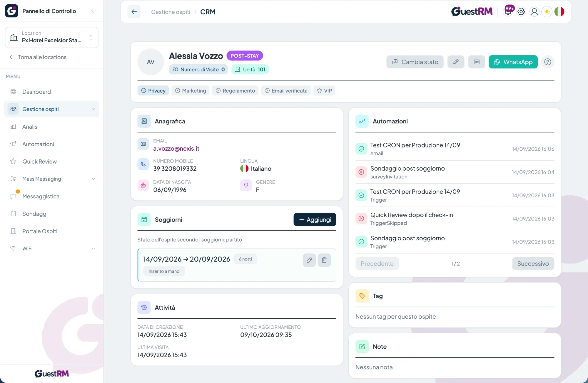Click the a.vozzo@nexis.it email link
The image size is (588, 383).
tap(176, 148)
